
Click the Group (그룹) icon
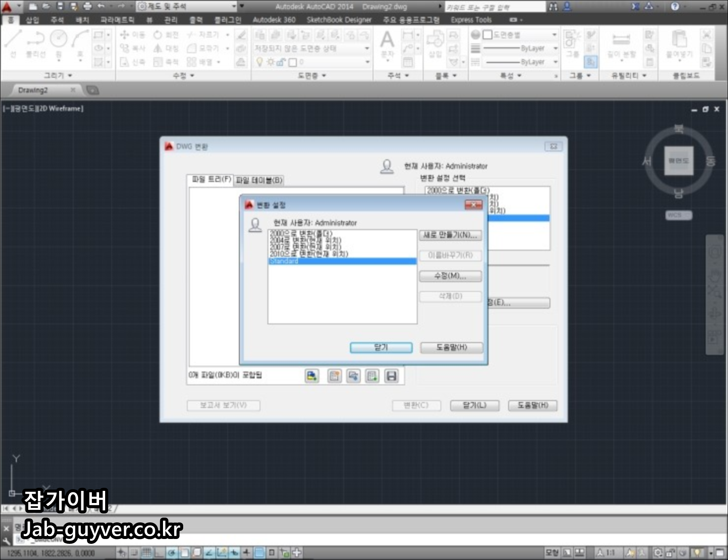(572, 43)
